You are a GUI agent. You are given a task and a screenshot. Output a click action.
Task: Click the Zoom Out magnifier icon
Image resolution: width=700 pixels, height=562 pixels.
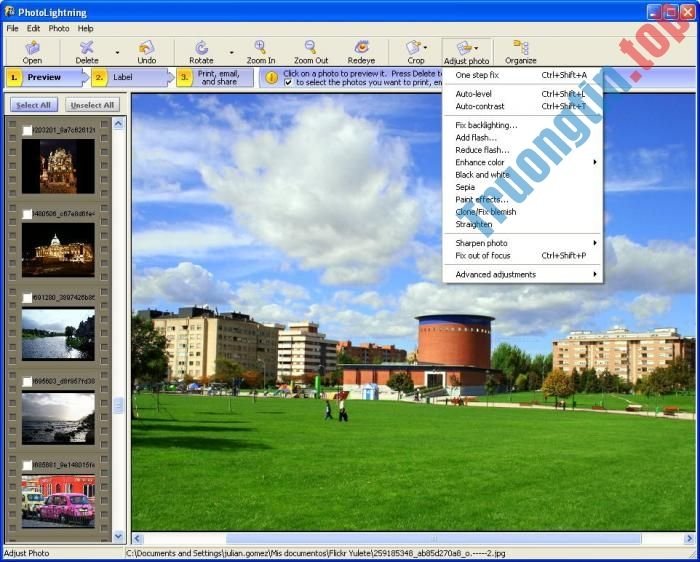click(310, 47)
